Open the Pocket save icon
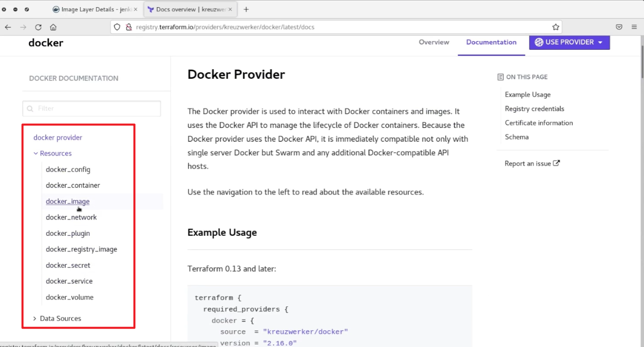The image size is (644, 347). pos(619,27)
